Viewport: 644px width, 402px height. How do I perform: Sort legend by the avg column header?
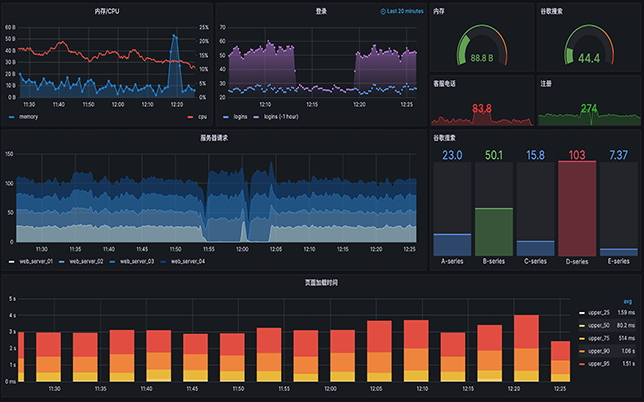(x=626, y=300)
